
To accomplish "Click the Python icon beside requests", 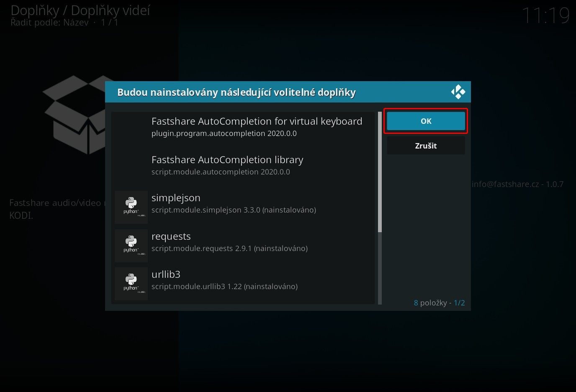I will click(x=131, y=246).
